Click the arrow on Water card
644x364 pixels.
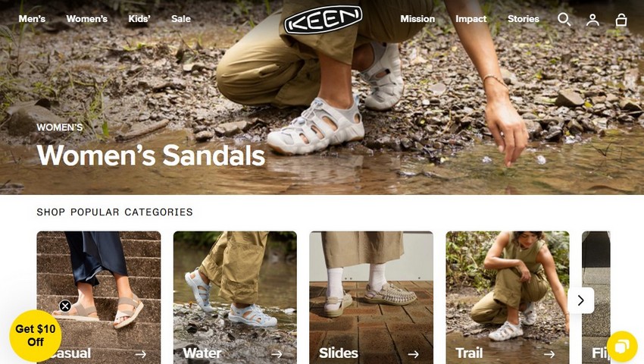(x=277, y=353)
